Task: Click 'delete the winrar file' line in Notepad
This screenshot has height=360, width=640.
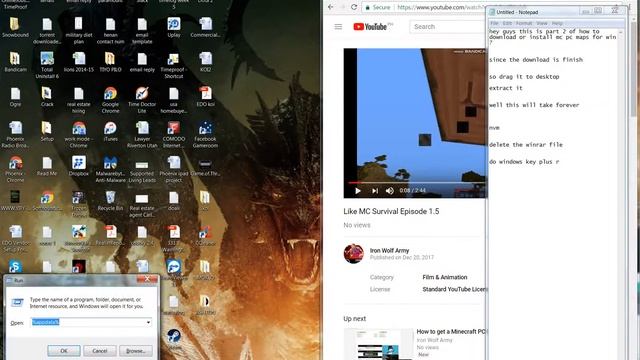Action: click(526, 144)
